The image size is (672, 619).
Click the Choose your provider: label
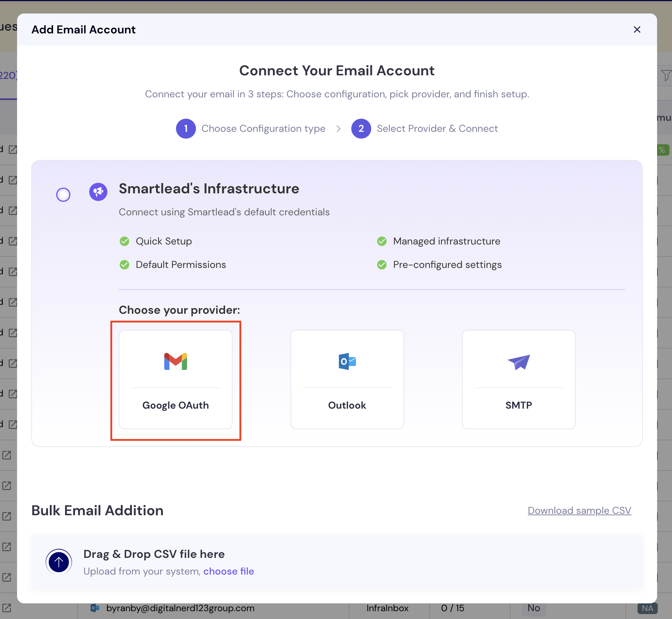coord(180,310)
